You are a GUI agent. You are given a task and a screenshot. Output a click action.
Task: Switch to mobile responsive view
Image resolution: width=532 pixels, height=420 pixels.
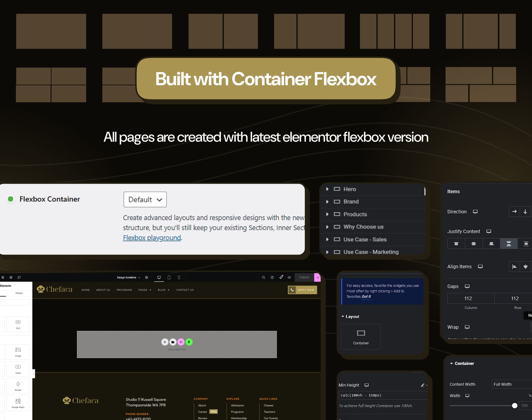point(179,277)
